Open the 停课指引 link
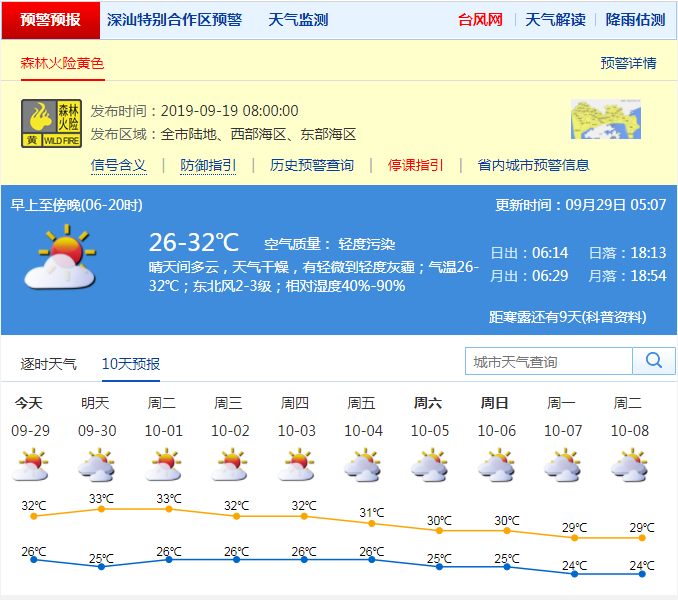This screenshot has height=600, width=678. click(416, 165)
